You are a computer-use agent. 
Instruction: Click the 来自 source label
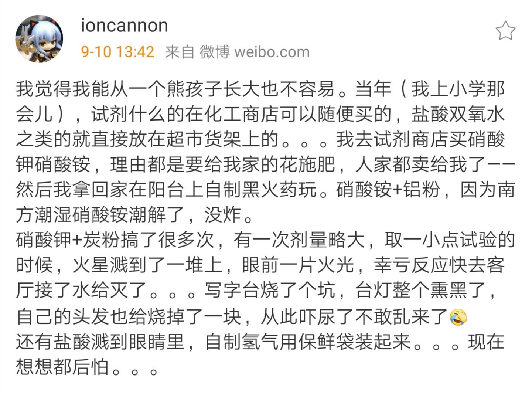coord(180,52)
